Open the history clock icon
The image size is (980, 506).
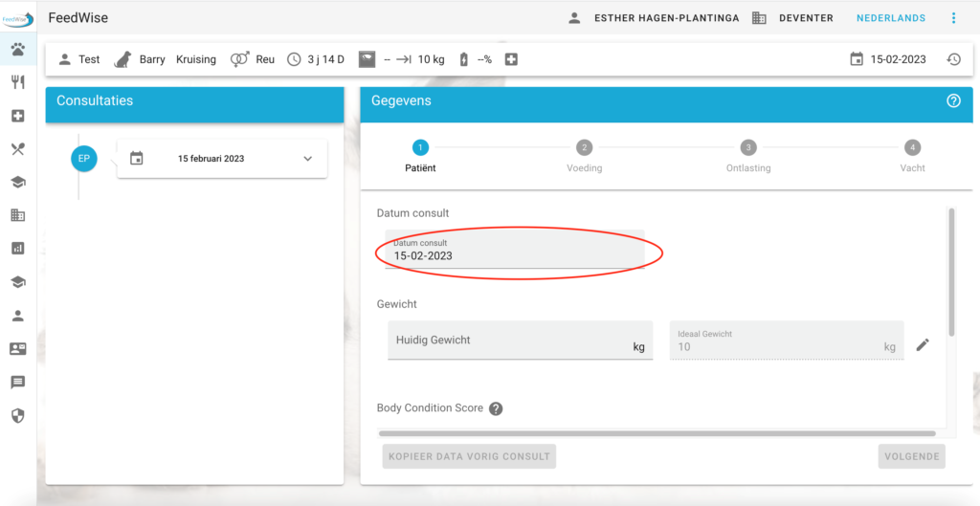[953, 59]
